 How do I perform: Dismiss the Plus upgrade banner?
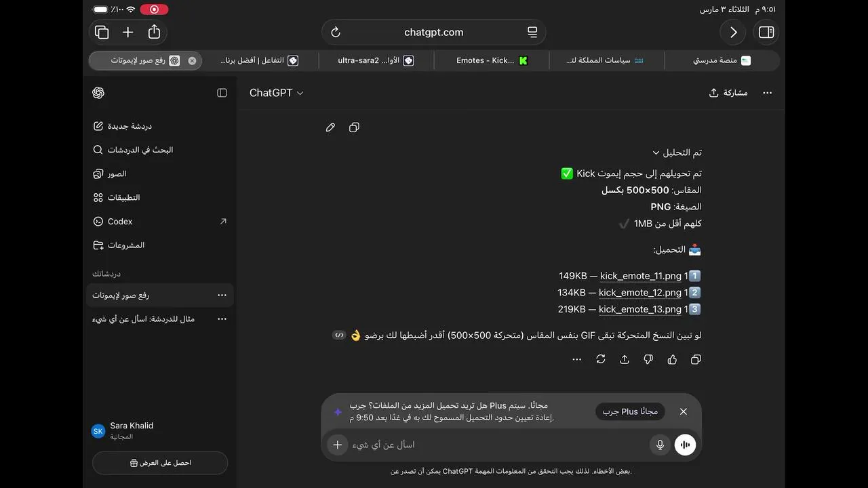point(684,411)
